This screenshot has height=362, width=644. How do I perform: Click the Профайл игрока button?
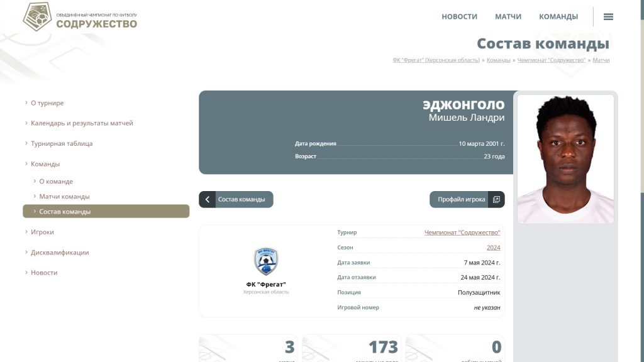pos(461,199)
